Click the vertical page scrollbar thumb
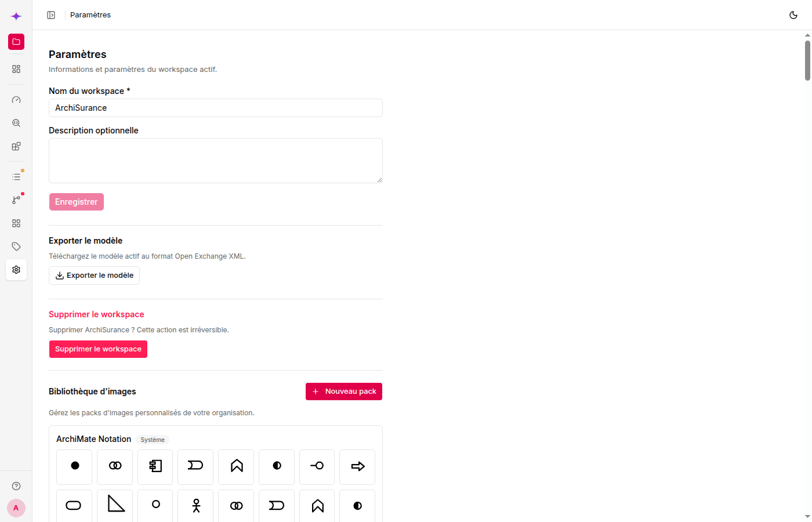The image size is (812, 522). tap(807, 60)
